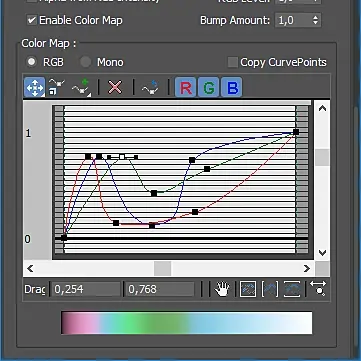
Task: Select the Move curve point tool
Action: [x=35, y=87]
